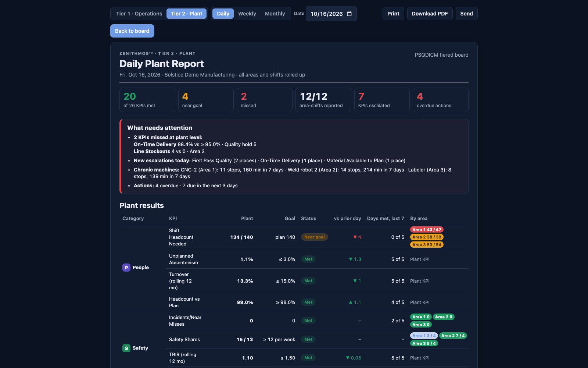Viewport: 588px width, 368px height.
Task: Click the 'Area 3 53 / 54' chip
Action: (427, 245)
